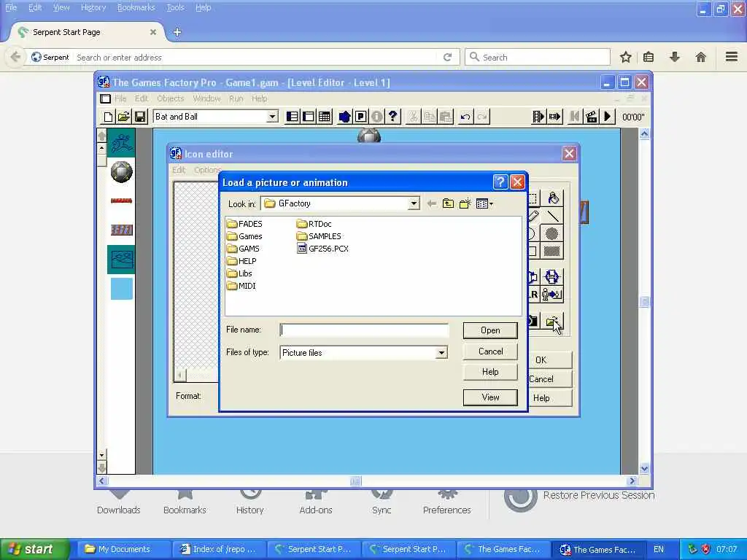Select the light blue square object in left bar
The image size is (747, 560).
tap(122, 289)
